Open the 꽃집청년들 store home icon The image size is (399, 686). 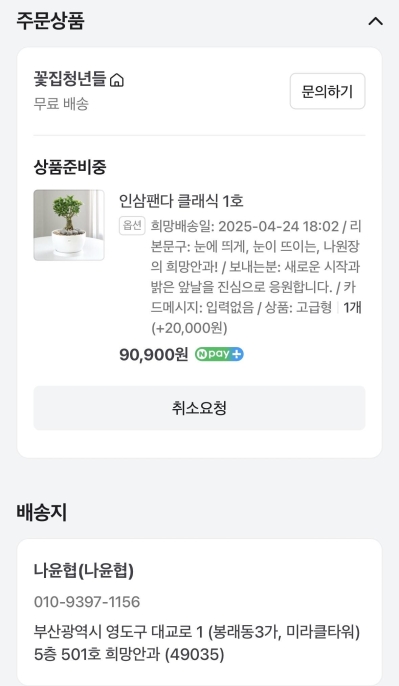116,80
